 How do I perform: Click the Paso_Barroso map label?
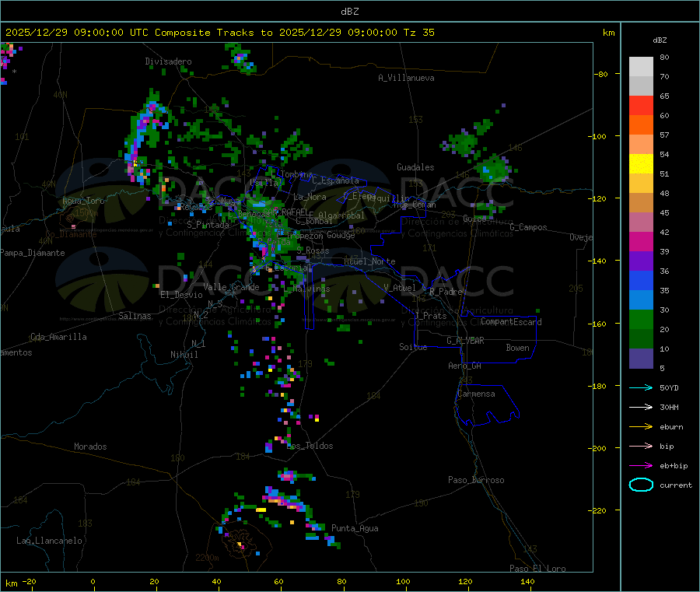pyautogui.click(x=476, y=481)
